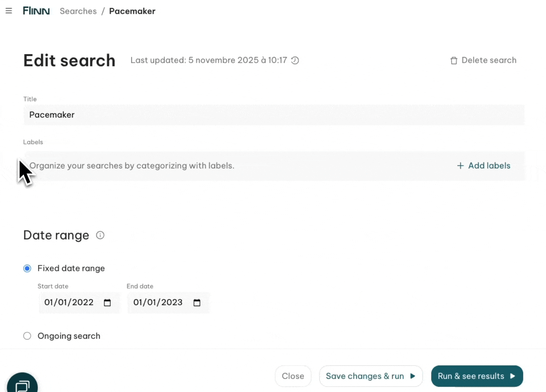Image resolution: width=546 pixels, height=392 pixels.
Task: Click the plus icon beside Add labels
Action: click(x=460, y=166)
